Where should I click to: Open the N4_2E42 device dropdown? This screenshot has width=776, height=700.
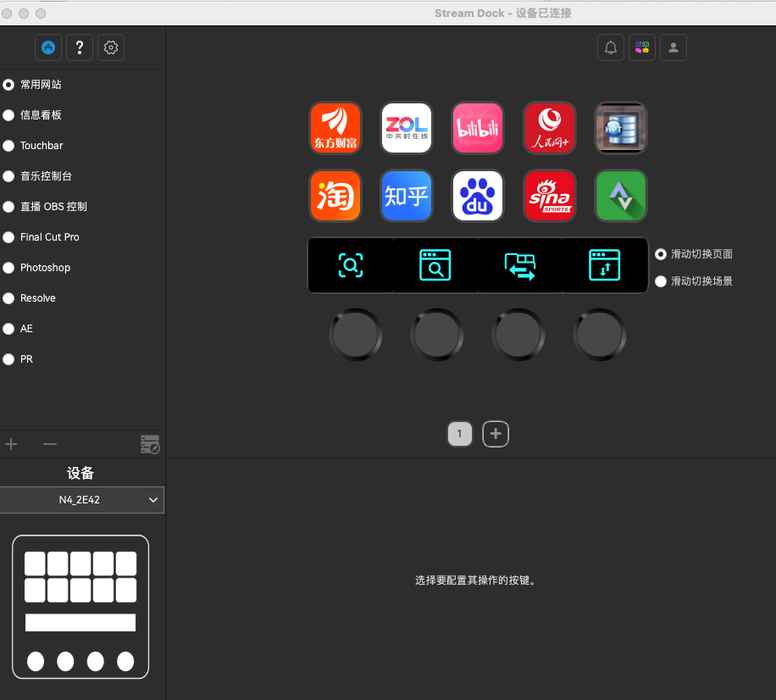(81, 500)
